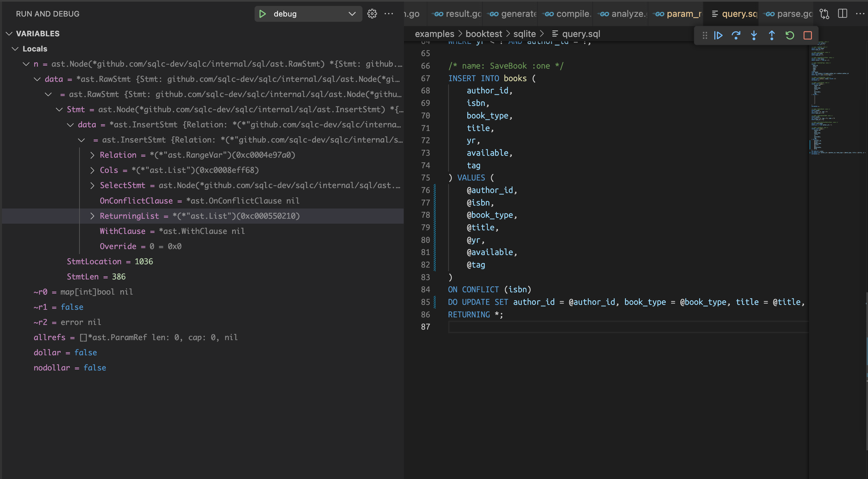The width and height of the screenshot is (868, 479).
Task: Collapse data = *ast.InsertStmt node
Action: [71, 125]
